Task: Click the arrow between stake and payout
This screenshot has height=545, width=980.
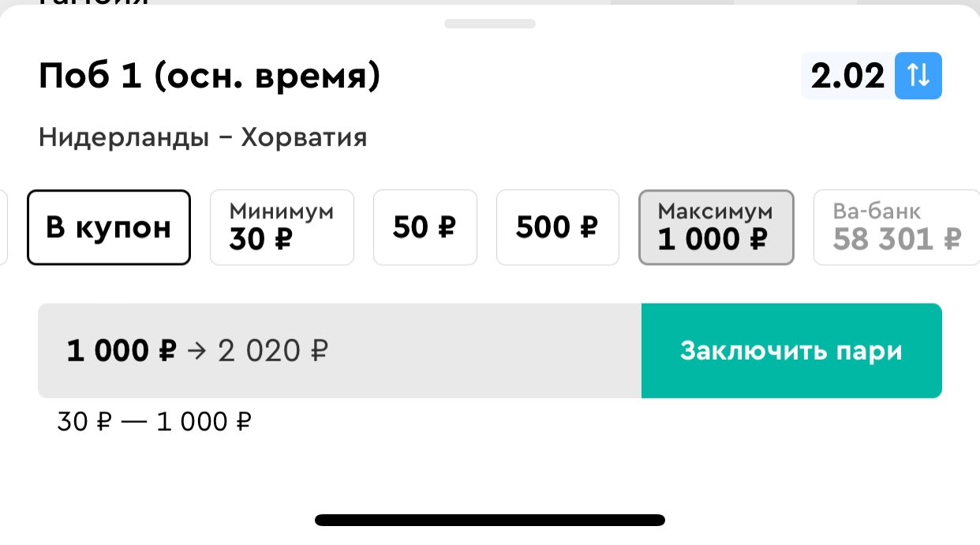Action: pyautogui.click(x=196, y=351)
